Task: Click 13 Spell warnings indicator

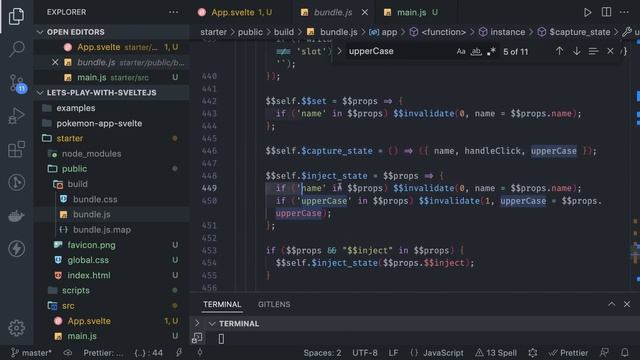Action: coord(496,353)
